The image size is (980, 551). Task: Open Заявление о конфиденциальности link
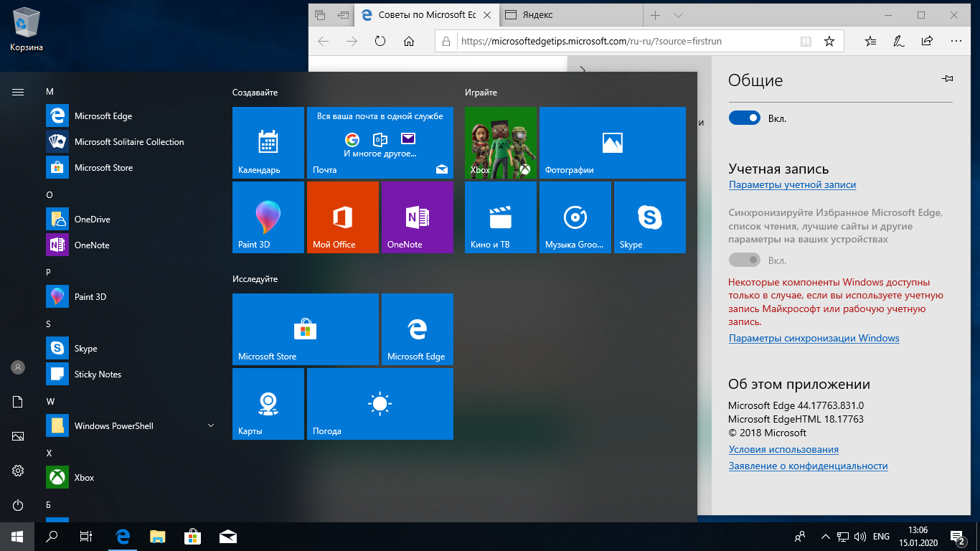coord(808,466)
